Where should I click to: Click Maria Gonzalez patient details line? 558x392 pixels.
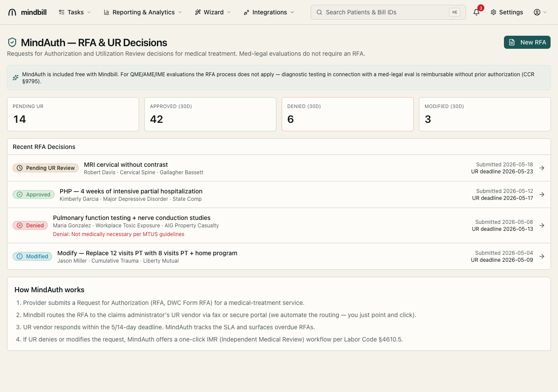[x=136, y=226]
